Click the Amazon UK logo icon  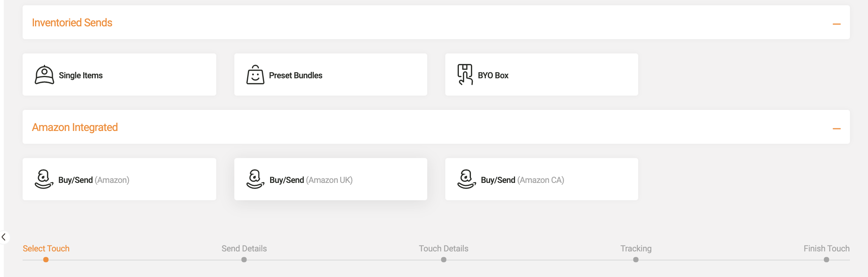pos(255,179)
